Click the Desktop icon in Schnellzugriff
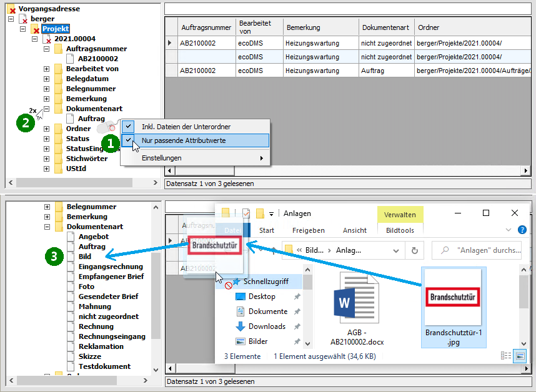The width and height of the screenshot is (536, 392). [241, 296]
